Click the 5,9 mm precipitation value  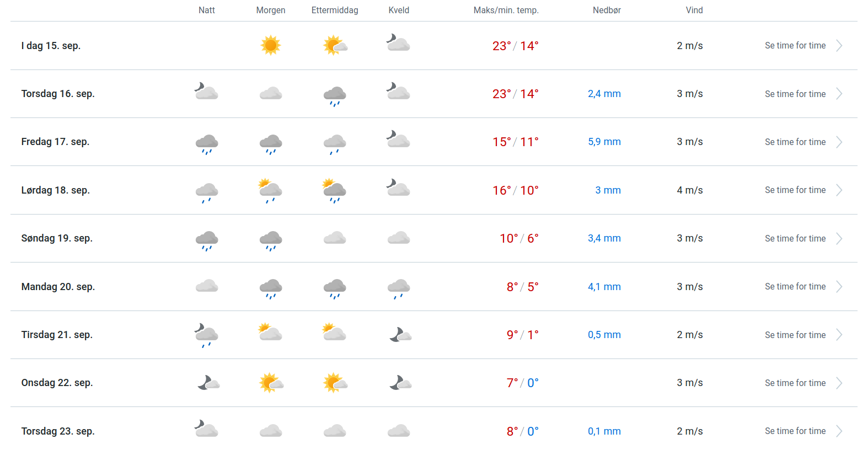604,142
